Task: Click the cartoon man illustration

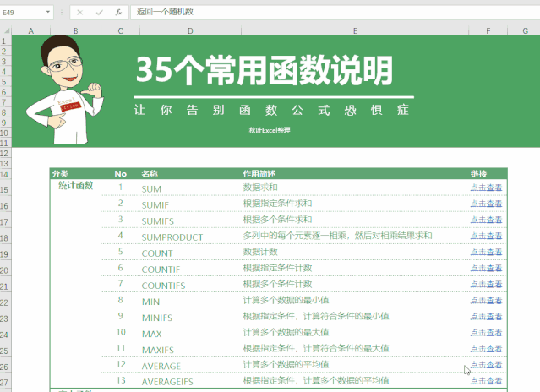Action: pos(64,90)
